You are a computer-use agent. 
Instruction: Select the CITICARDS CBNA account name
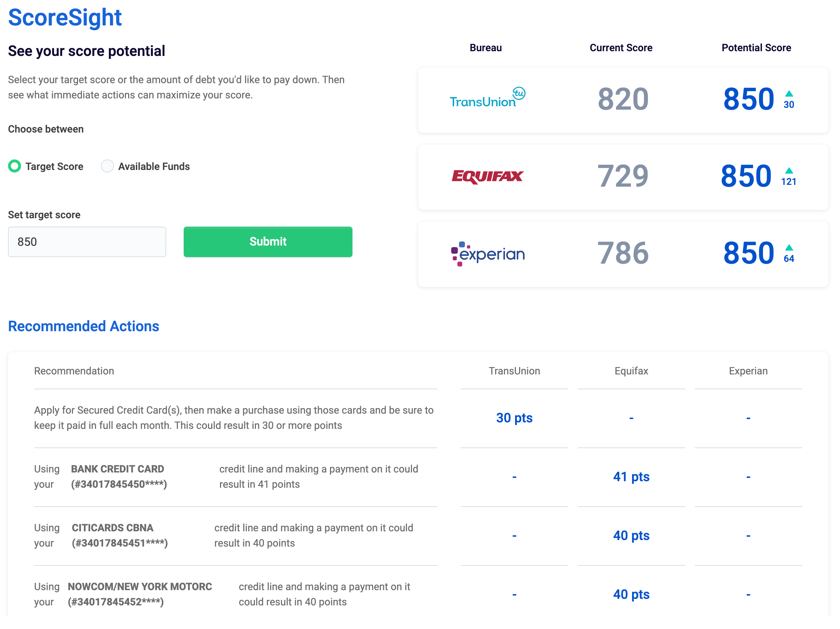[x=113, y=528]
